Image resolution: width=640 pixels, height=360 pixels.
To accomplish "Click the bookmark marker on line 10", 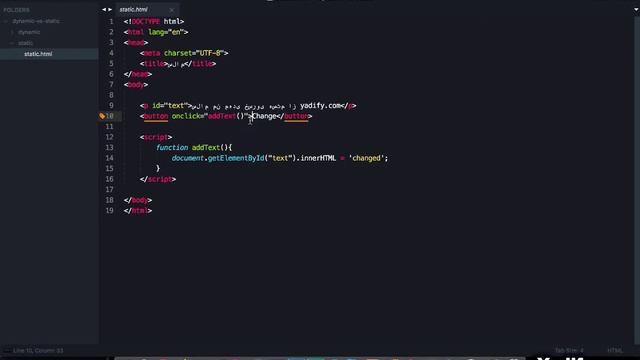I will [102, 116].
